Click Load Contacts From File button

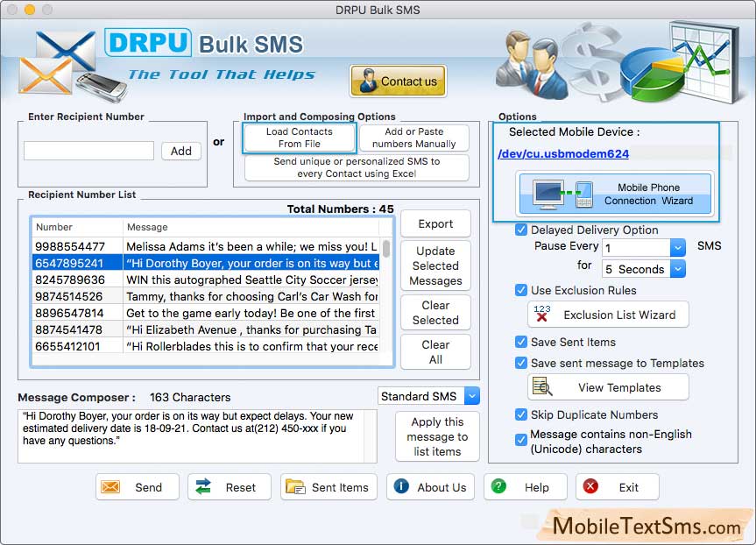click(300, 138)
